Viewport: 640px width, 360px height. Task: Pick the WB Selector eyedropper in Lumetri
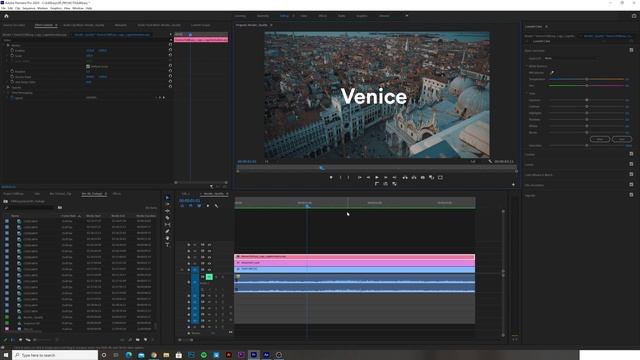pyautogui.click(x=552, y=73)
